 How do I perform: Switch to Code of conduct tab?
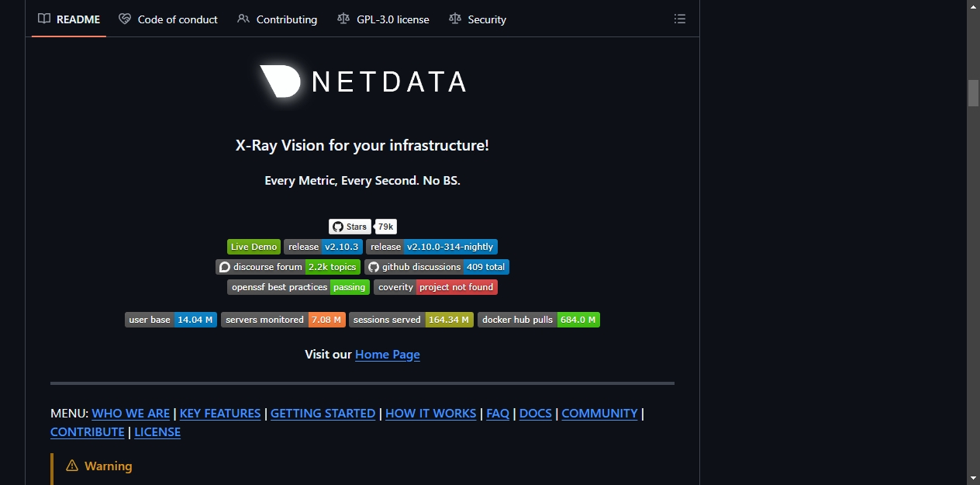click(x=168, y=19)
